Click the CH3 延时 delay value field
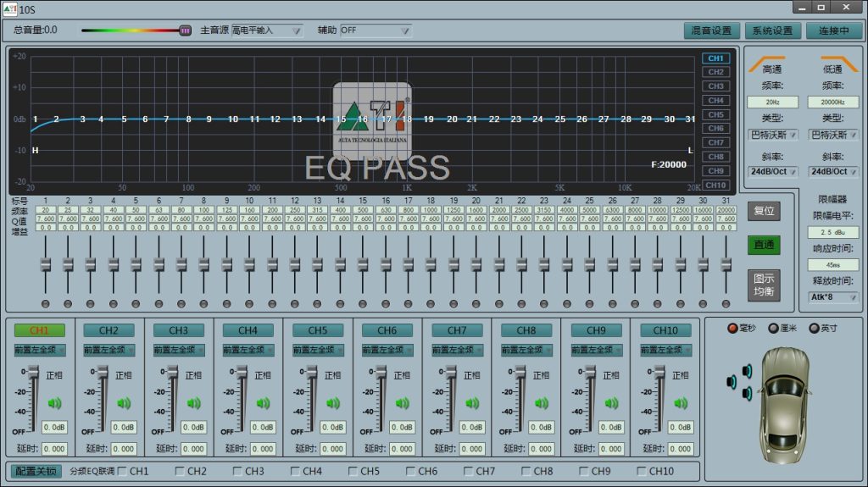 tap(194, 449)
